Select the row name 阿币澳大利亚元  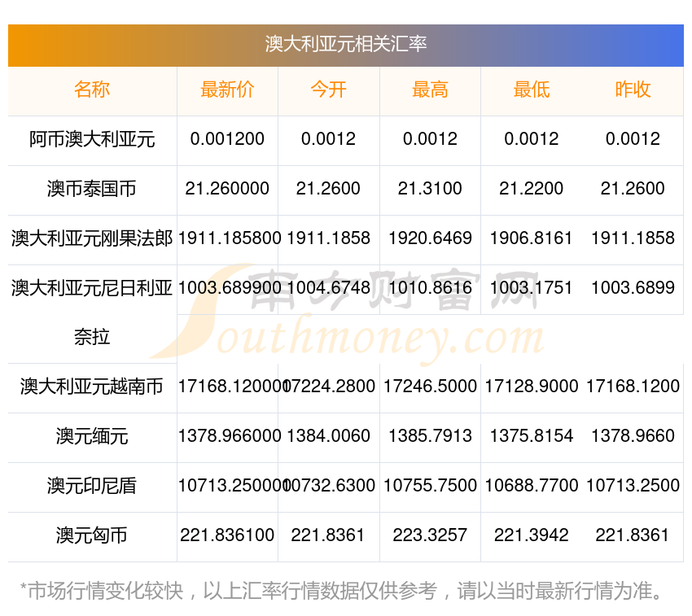[x=92, y=139]
